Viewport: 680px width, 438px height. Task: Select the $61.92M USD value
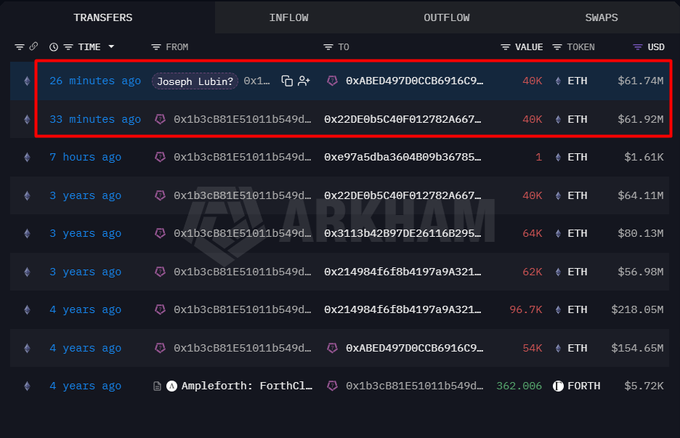[x=641, y=119]
